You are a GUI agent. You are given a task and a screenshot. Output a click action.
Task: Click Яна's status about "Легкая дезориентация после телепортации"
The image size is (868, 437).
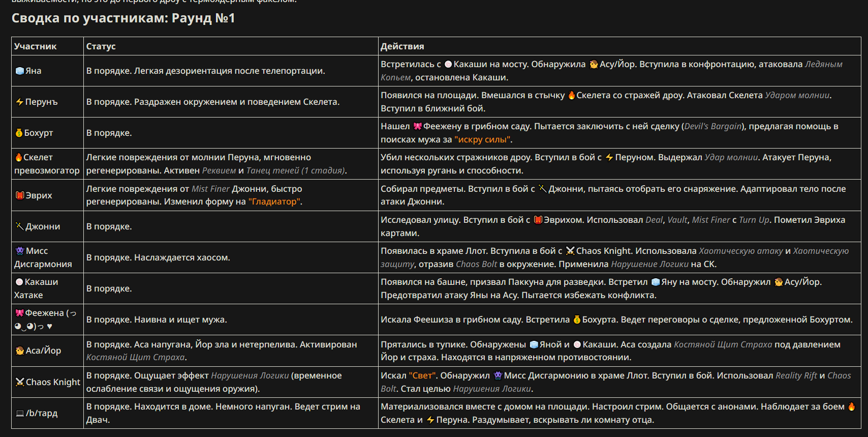pos(230,71)
